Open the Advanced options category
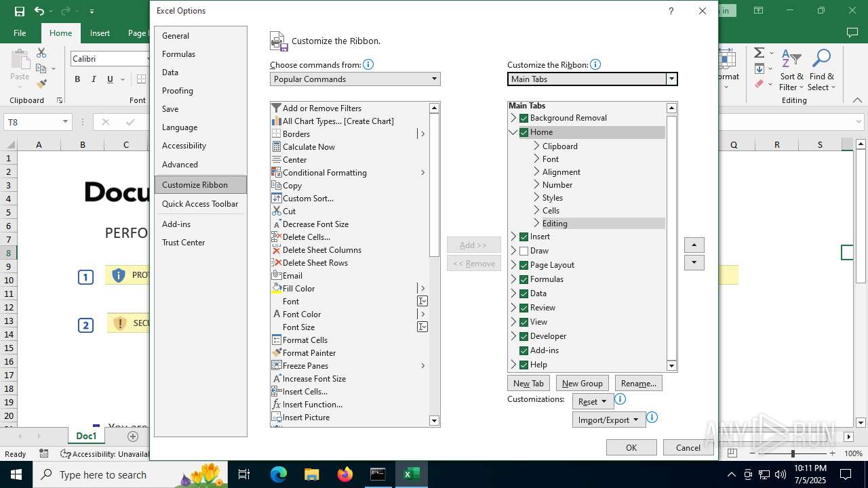Screen dimensions: 868x488 coord(200,165)
